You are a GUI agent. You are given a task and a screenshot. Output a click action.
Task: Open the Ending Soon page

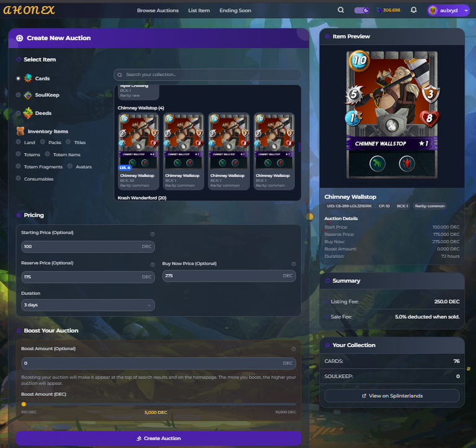point(236,11)
